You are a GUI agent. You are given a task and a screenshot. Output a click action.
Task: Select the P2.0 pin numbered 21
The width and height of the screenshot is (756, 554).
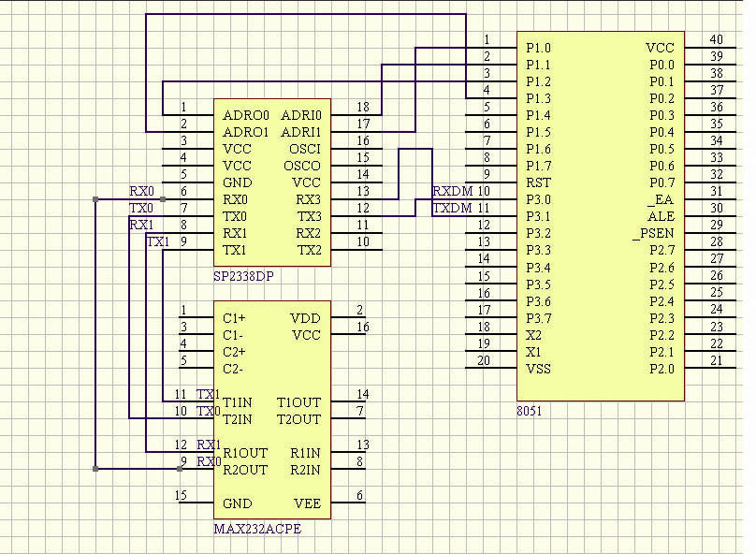(661, 369)
